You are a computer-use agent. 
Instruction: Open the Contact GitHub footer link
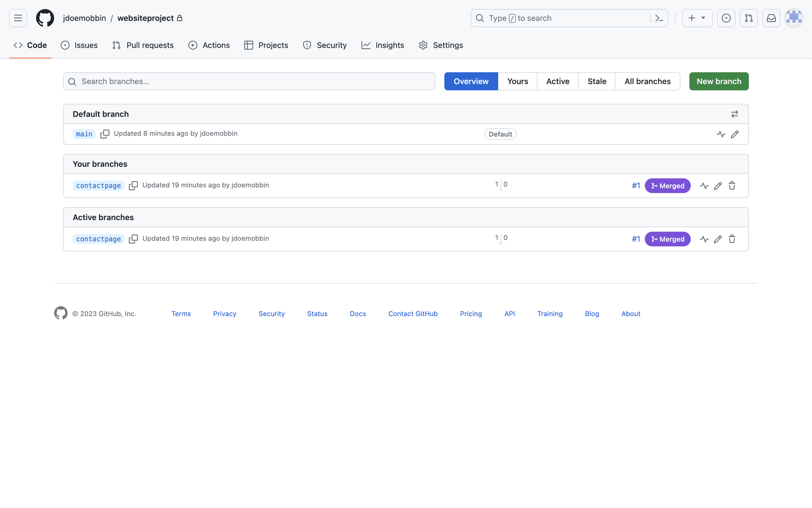click(x=413, y=314)
